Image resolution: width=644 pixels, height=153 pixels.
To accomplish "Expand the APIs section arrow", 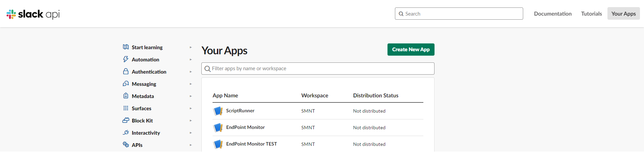I will (191, 145).
